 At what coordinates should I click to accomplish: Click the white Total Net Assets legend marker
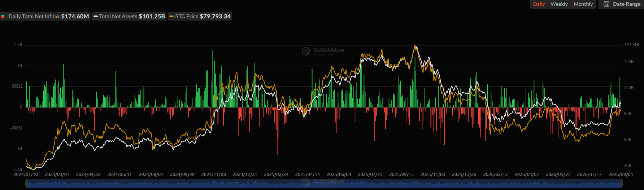coord(96,16)
